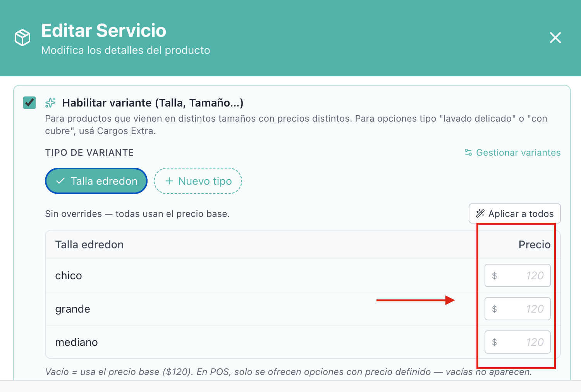Focus the price field for chico
The width and height of the screenshot is (581, 392).
(517, 275)
